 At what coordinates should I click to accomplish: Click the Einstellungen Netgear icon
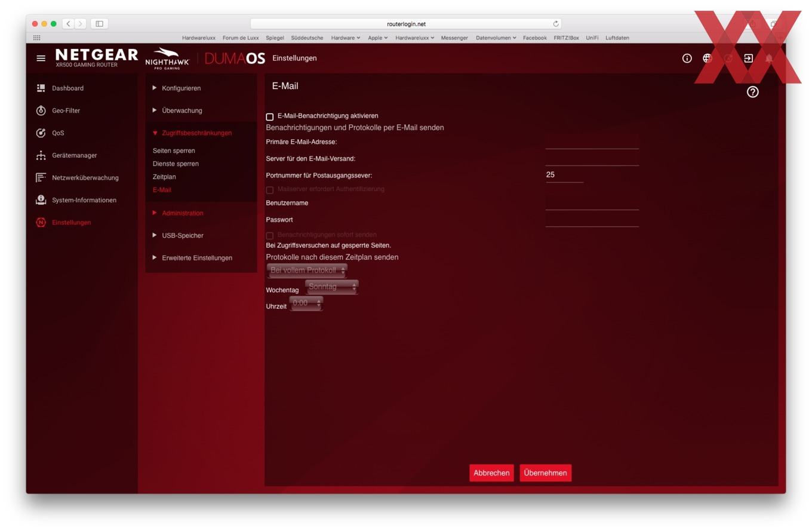[41, 222]
